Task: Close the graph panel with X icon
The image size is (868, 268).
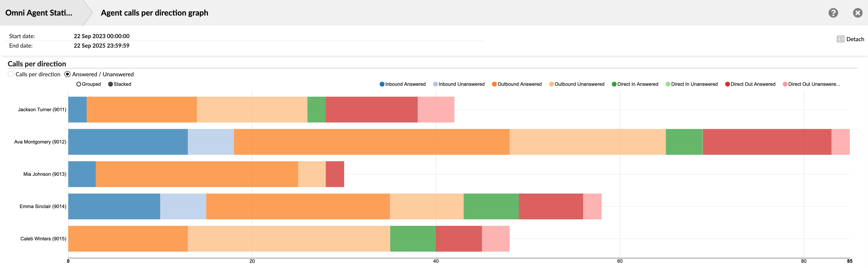Action: click(x=857, y=13)
